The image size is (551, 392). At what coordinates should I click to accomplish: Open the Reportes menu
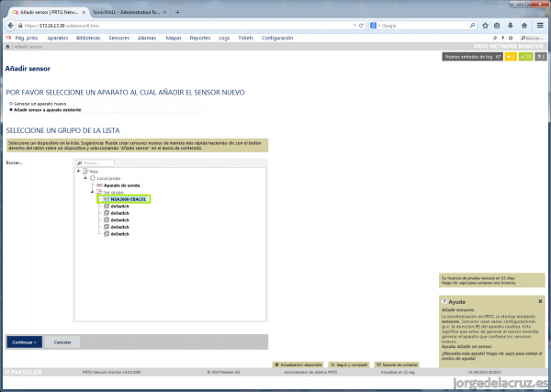[x=200, y=38]
